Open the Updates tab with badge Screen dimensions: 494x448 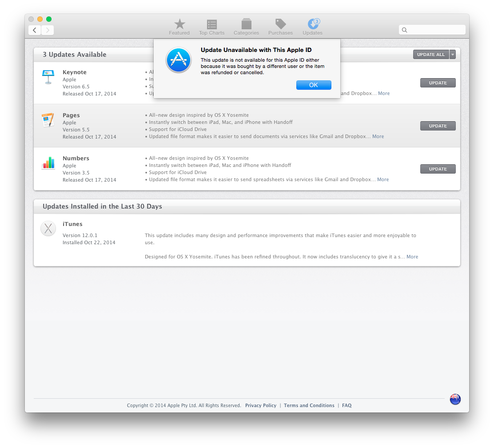click(x=313, y=27)
